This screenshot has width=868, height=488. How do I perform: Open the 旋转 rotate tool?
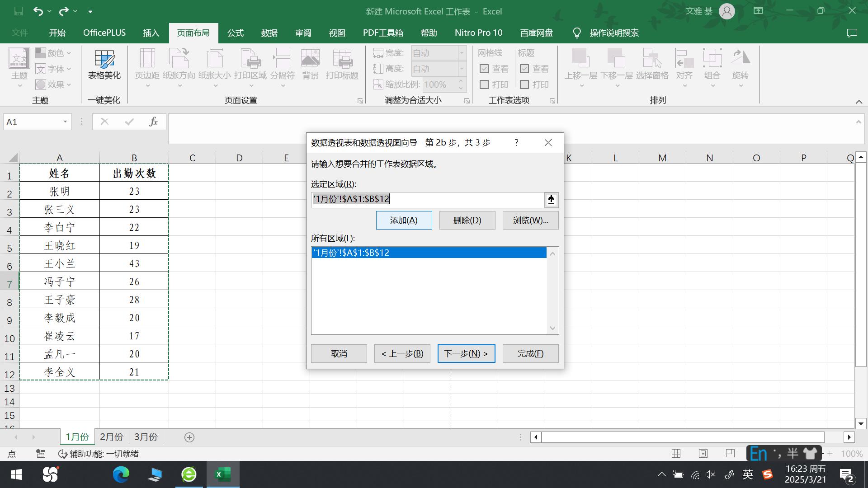tap(741, 66)
